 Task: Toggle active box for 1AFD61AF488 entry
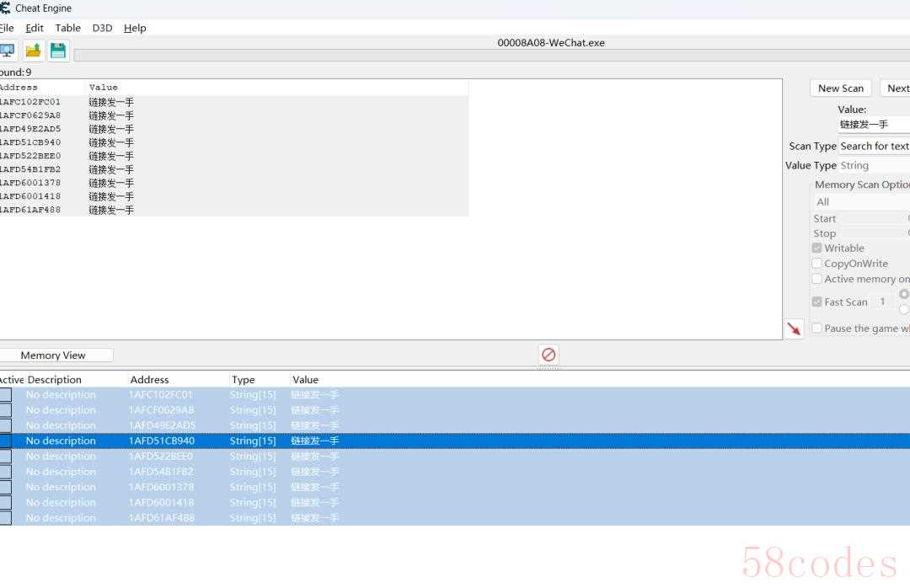pyautogui.click(x=5, y=518)
